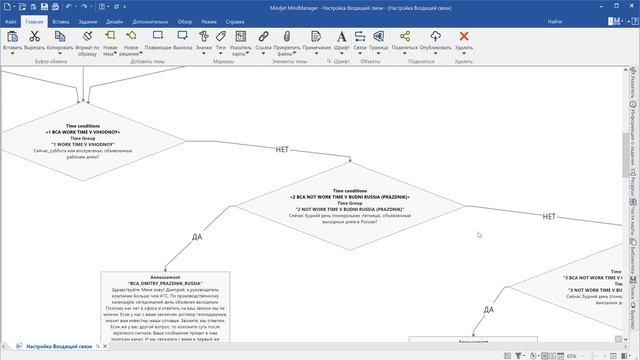This screenshot has height=360, width=640.
Task: Expand the New Decision (Новое решение) dropdown arrow
Action: [141, 53]
